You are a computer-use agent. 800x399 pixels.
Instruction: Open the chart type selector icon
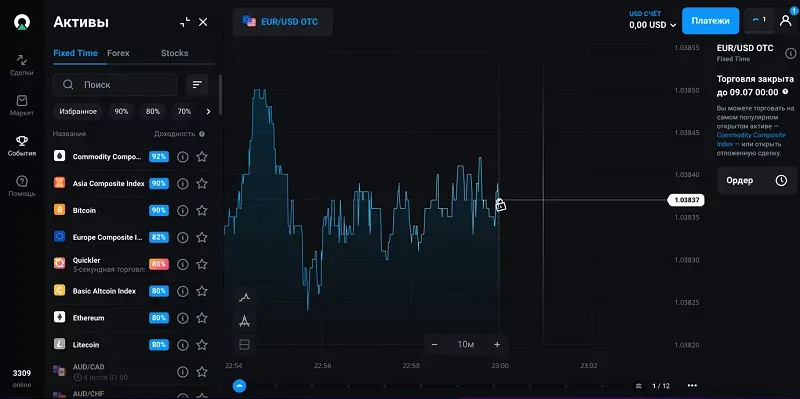coord(244,297)
